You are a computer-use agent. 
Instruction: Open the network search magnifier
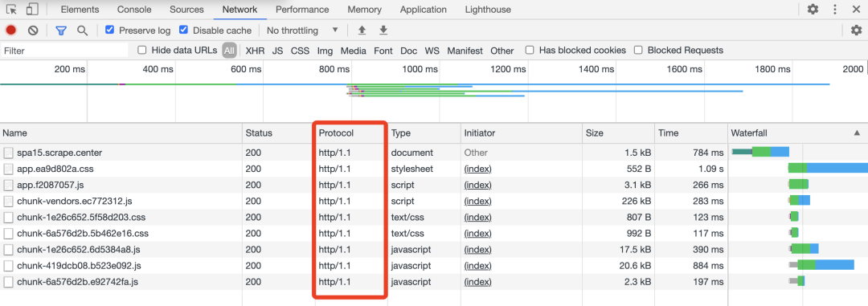83,31
